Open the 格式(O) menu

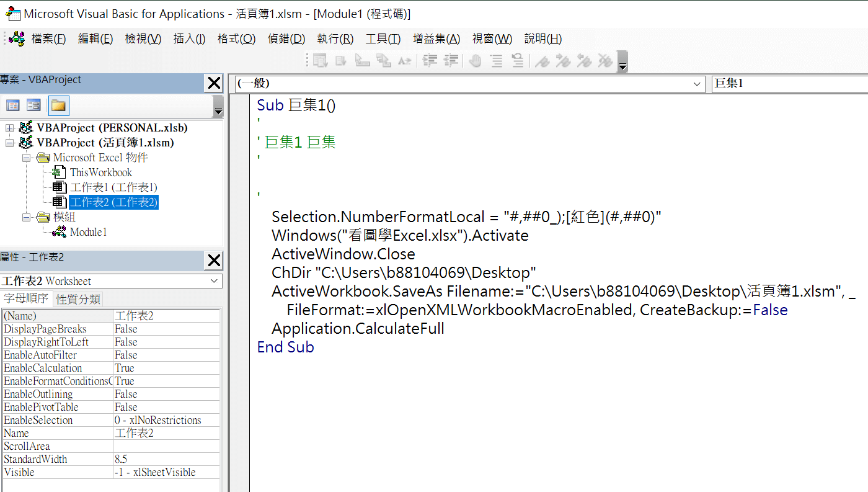(236, 38)
